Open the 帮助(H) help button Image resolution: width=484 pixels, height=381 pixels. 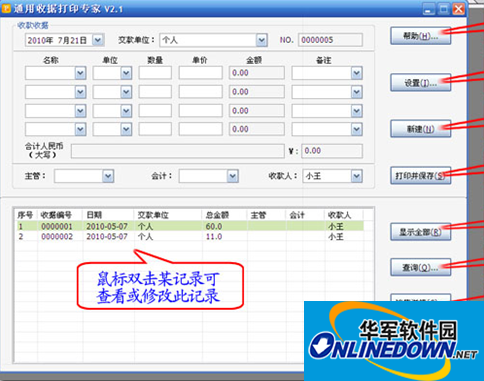point(421,36)
